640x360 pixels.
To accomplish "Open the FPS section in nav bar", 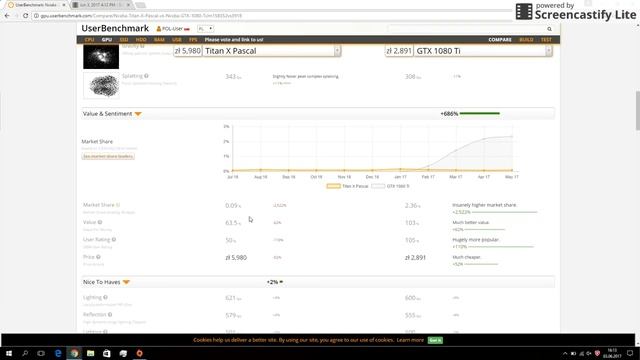I will click(x=193, y=40).
